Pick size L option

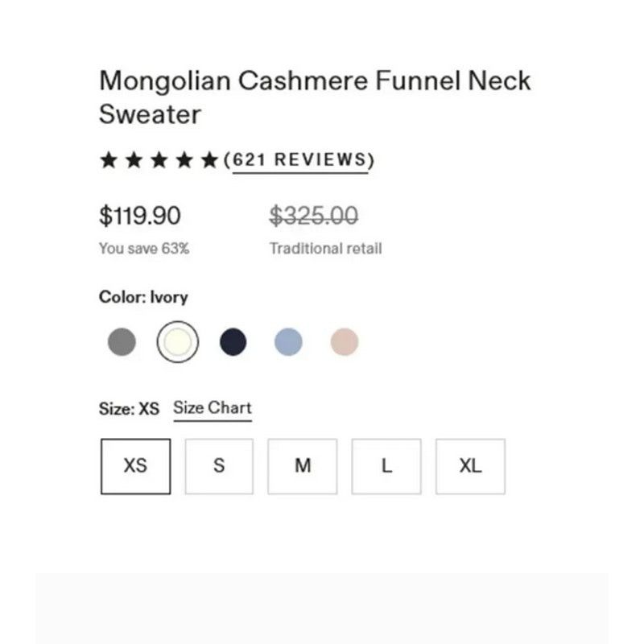pyautogui.click(x=386, y=466)
